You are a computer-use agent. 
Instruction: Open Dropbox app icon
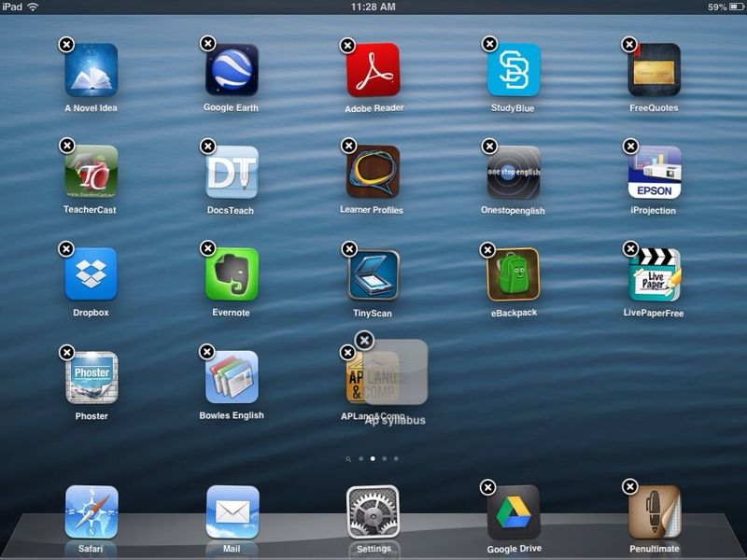(x=92, y=274)
